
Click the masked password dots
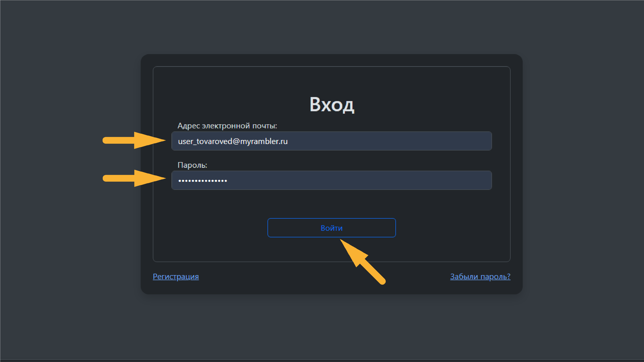202,181
